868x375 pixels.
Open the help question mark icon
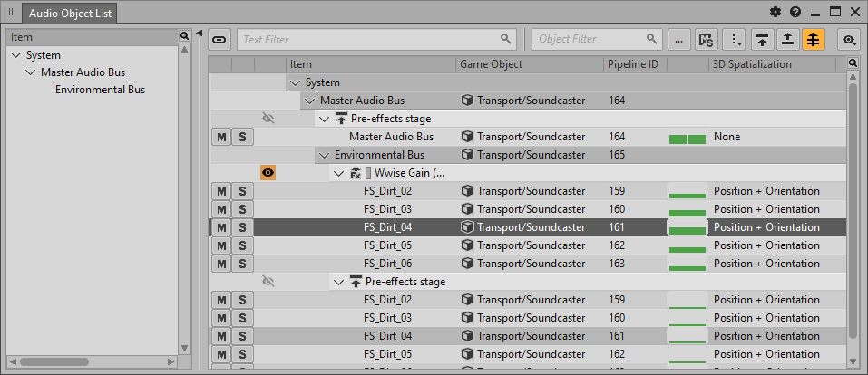795,12
